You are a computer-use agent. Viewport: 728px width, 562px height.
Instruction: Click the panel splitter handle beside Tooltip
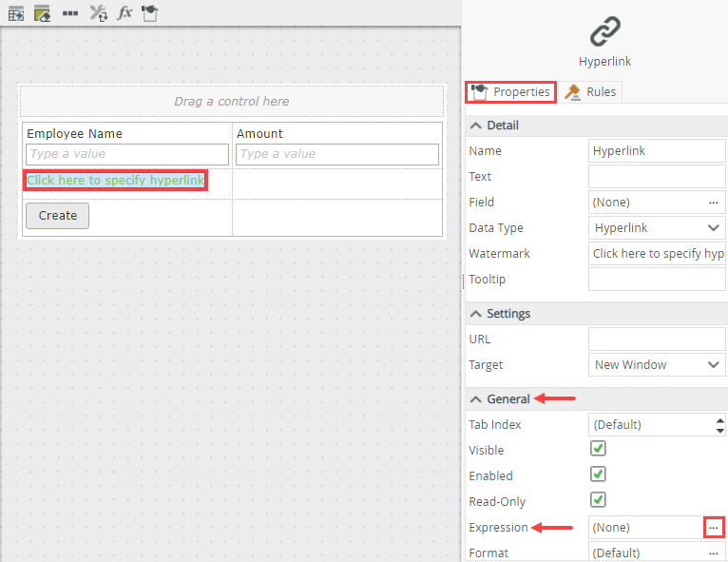(x=464, y=281)
